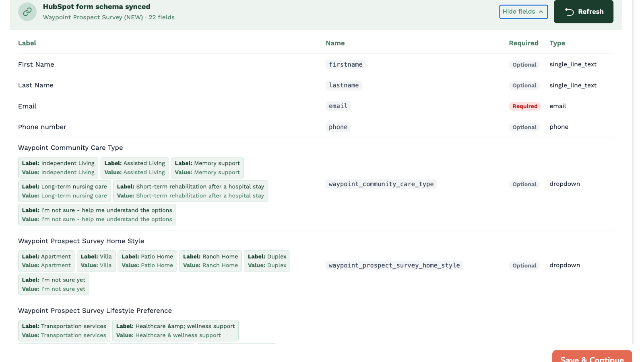Click the phone field name code
This screenshot has width=644, height=362.
point(338,127)
